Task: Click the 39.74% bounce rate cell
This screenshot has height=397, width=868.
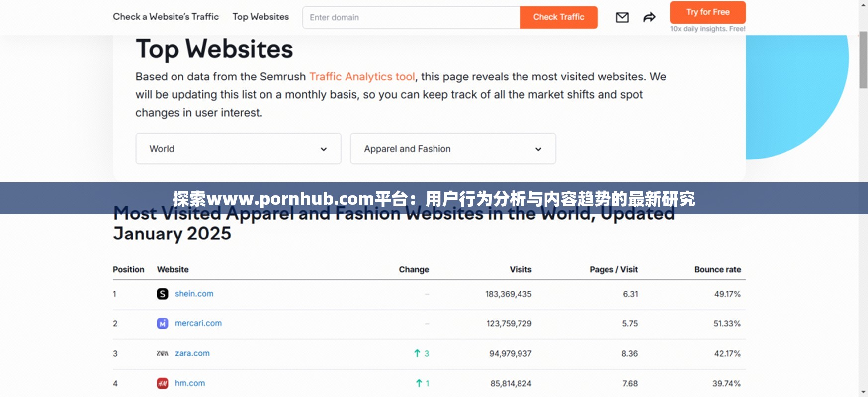Action: (x=727, y=384)
